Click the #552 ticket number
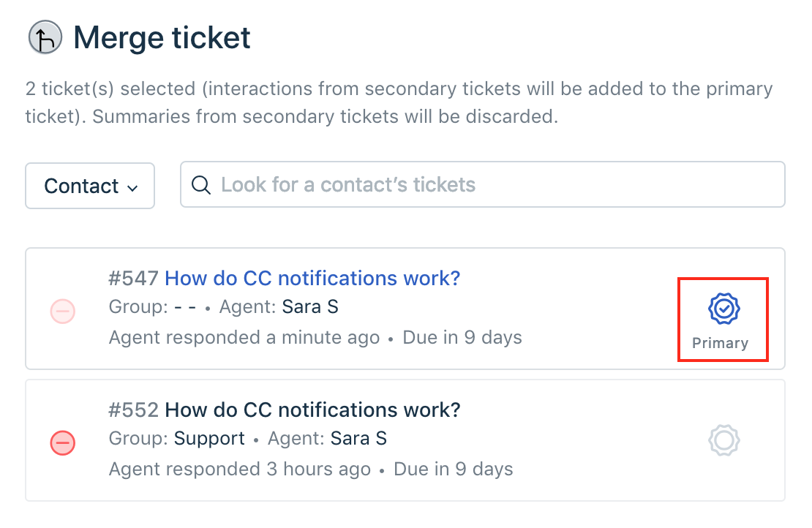The width and height of the screenshot is (812, 528). (x=134, y=410)
